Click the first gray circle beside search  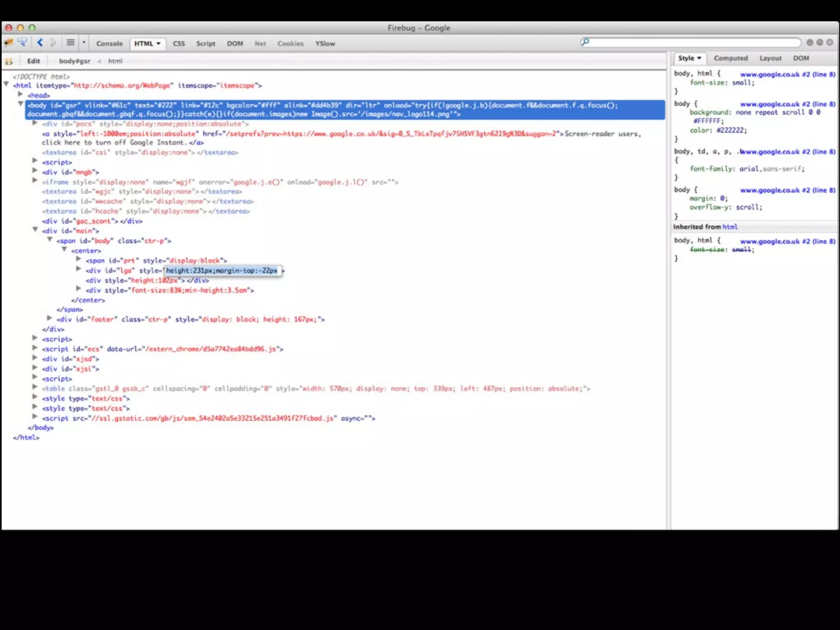tap(810, 43)
